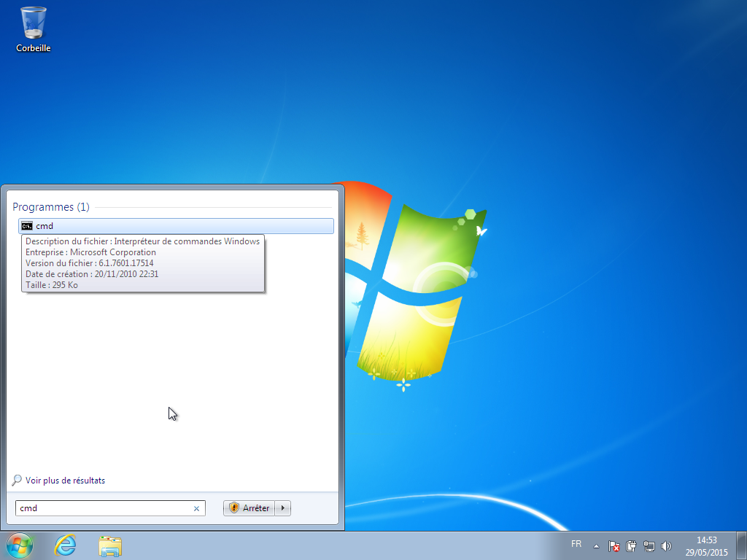Viewport: 747px width, 560px height.
Task: Show hidden tray icons arrow
Action: pos(596,546)
